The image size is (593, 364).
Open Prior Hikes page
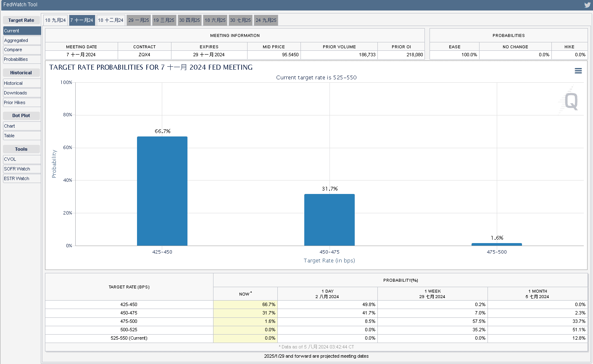(x=22, y=102)
